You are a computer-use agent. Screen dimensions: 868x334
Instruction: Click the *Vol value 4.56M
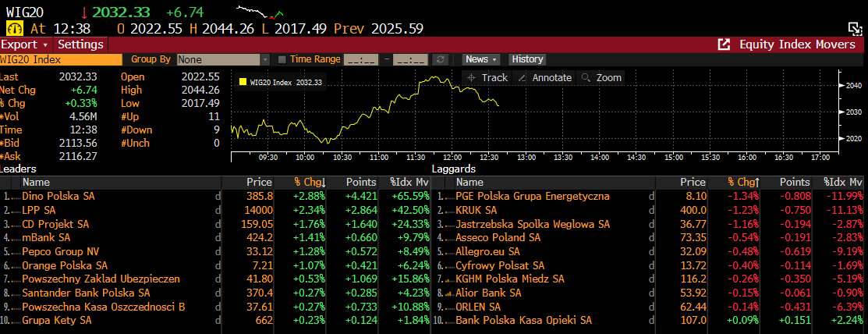click(83, 116)
